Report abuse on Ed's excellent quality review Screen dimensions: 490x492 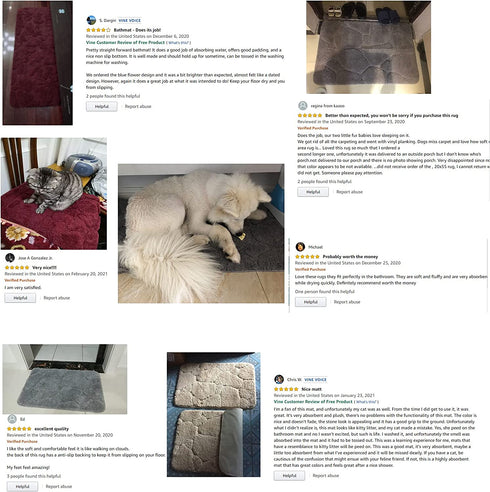click(x=59, y=487)
